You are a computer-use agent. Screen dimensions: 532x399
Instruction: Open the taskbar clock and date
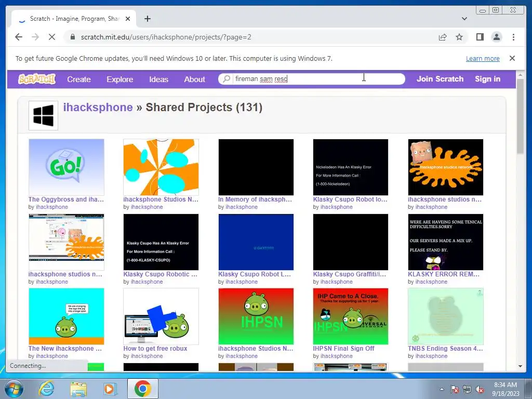[505, 389]
